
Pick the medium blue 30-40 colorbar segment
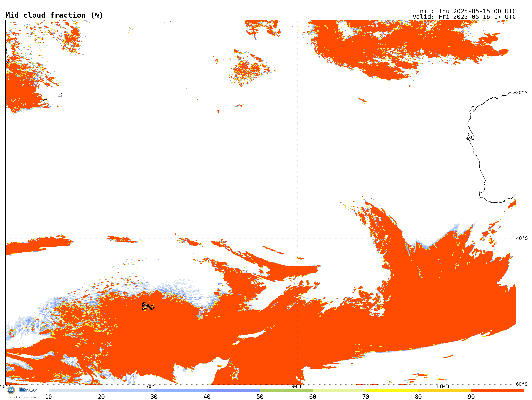(x=181, y=391)
